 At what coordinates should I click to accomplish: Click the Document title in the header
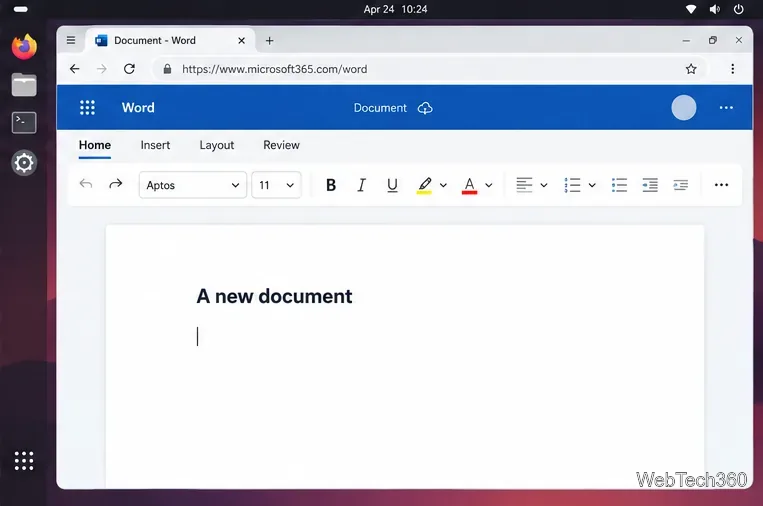[380, 108]
